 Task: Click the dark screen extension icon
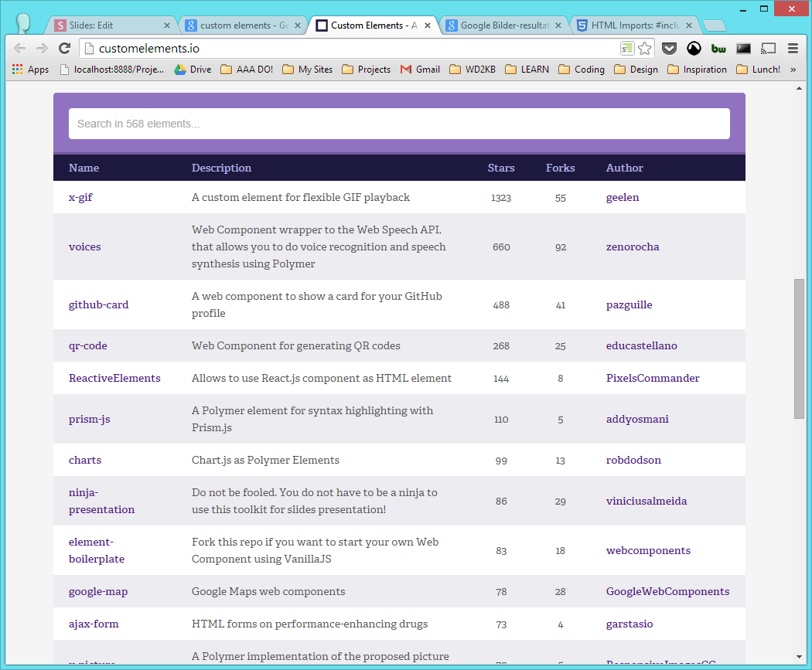click(x=744, y=49)
